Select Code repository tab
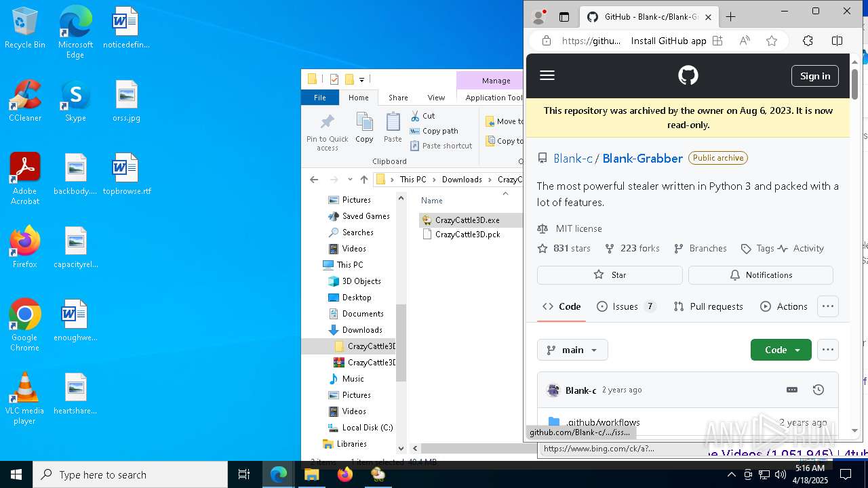The height and width of the screenshot is (488, 868). [561, 306]
